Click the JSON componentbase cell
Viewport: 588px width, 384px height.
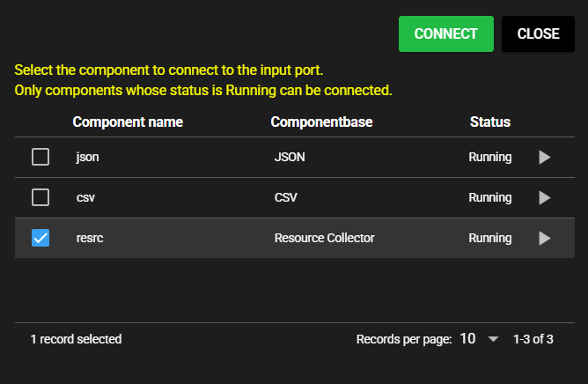point(290,157)
